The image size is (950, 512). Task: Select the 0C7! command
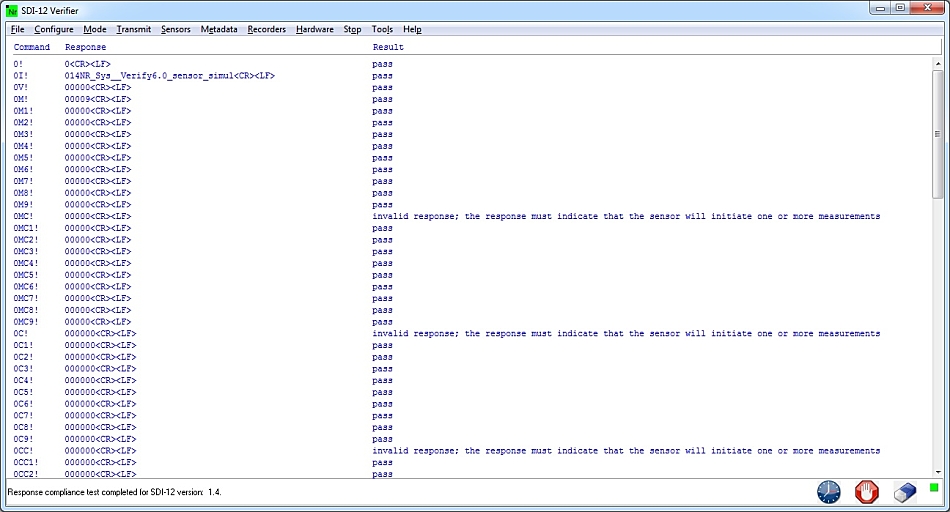click(x=23, y=416)
